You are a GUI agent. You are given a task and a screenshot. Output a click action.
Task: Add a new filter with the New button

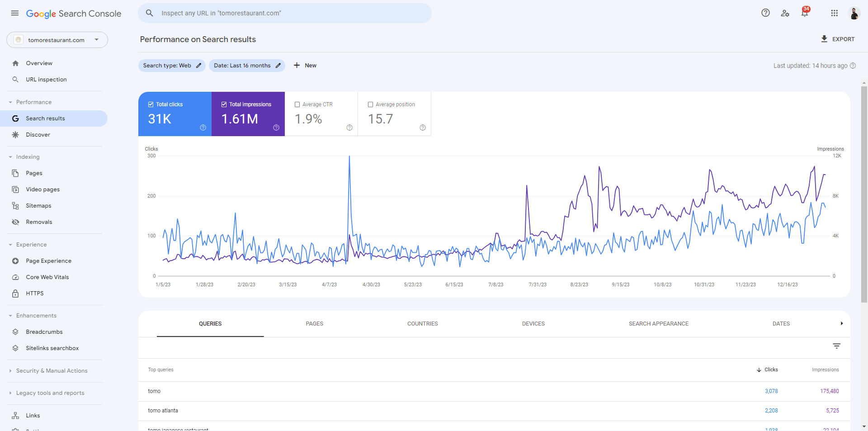(305, 65)
